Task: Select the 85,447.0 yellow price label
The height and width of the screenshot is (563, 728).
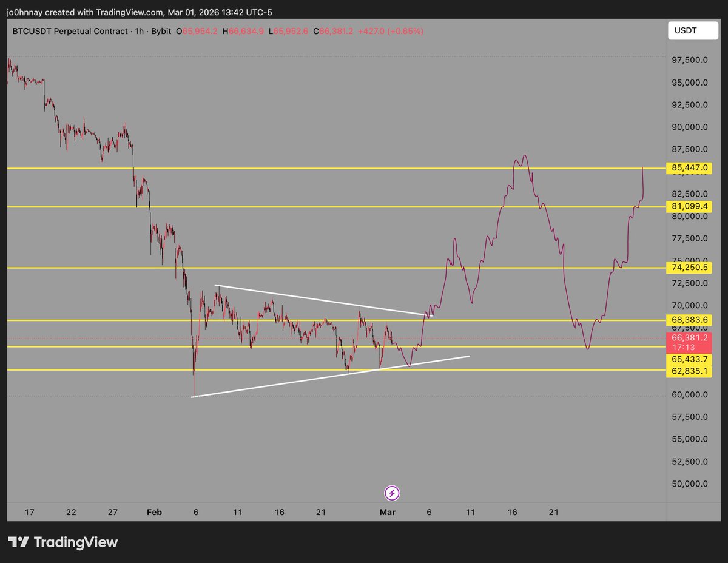Action: point(690,168)
